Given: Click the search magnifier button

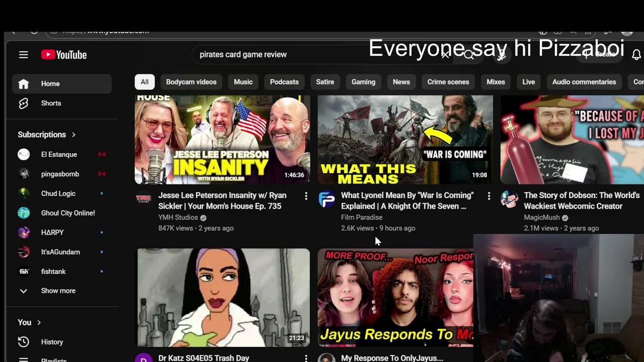Looking at the screenshot, I should [x=469, y=54].
